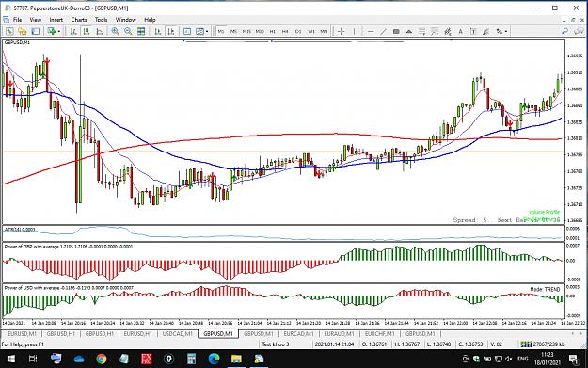Open the chat bubbles icon

579,31
